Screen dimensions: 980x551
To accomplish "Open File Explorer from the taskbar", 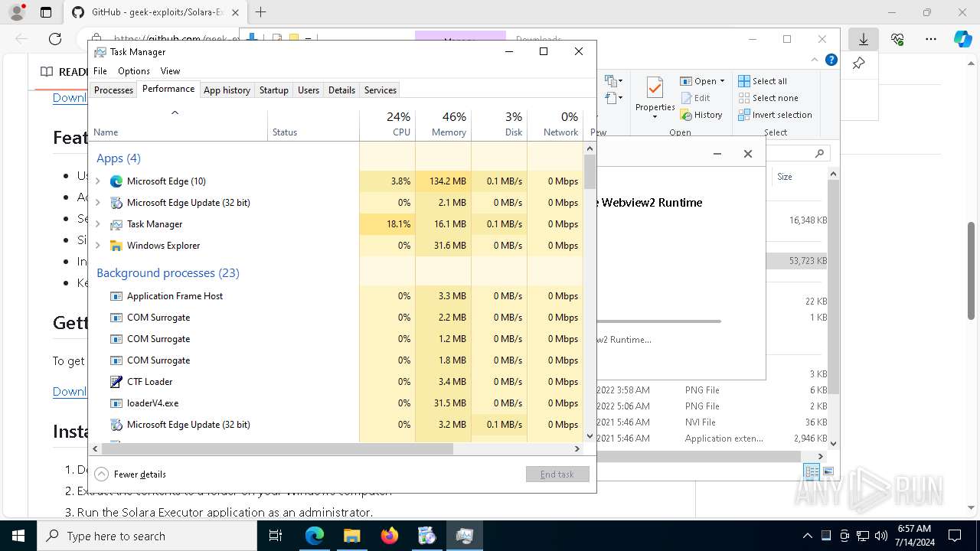I will (351, 536).
